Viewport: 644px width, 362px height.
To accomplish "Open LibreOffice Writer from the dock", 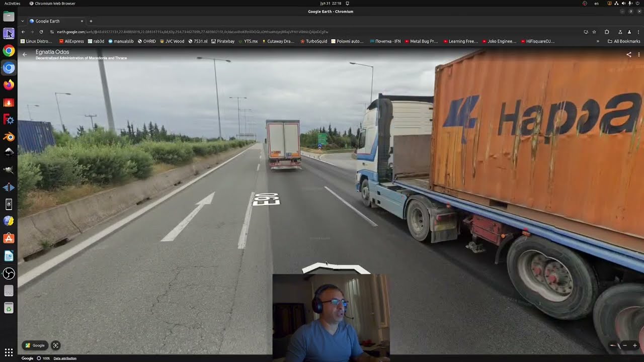I will click(x=9, y=256).
